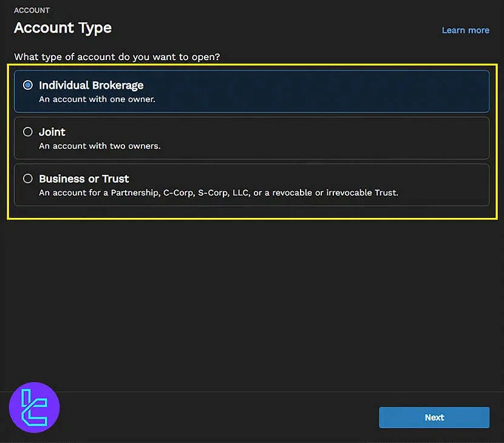This screenshot has width=504, height=443.
Task: Click the Account Type page heading
Action: click(63, 28)
